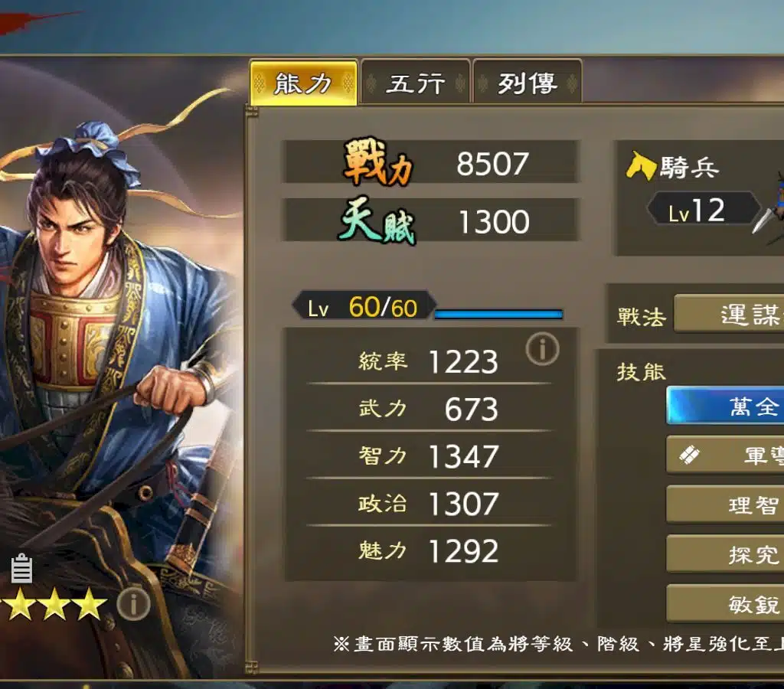The height and width of the screenshot is (689, 784).
Task: Open the clipboard list icon above stars
Action: (21, 569)
